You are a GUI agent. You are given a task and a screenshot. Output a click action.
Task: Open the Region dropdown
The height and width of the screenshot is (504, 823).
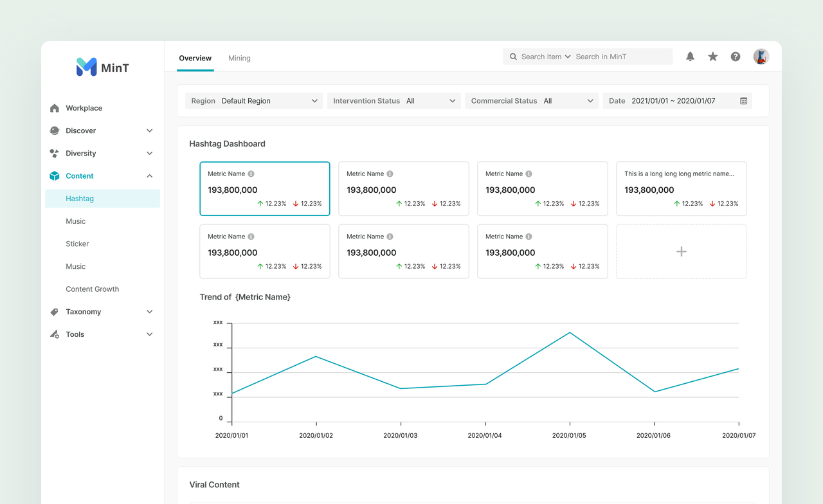tap(254, 101)
